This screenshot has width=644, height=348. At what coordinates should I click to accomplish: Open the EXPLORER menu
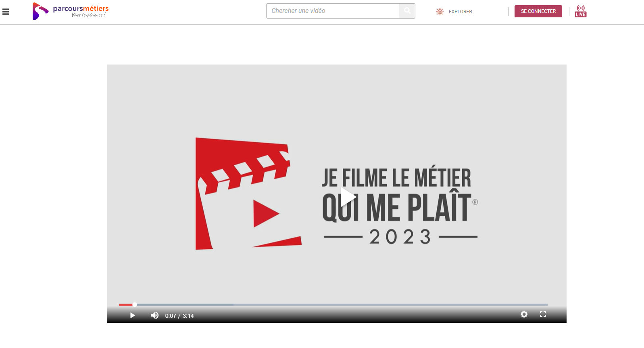tap(460, 12)
